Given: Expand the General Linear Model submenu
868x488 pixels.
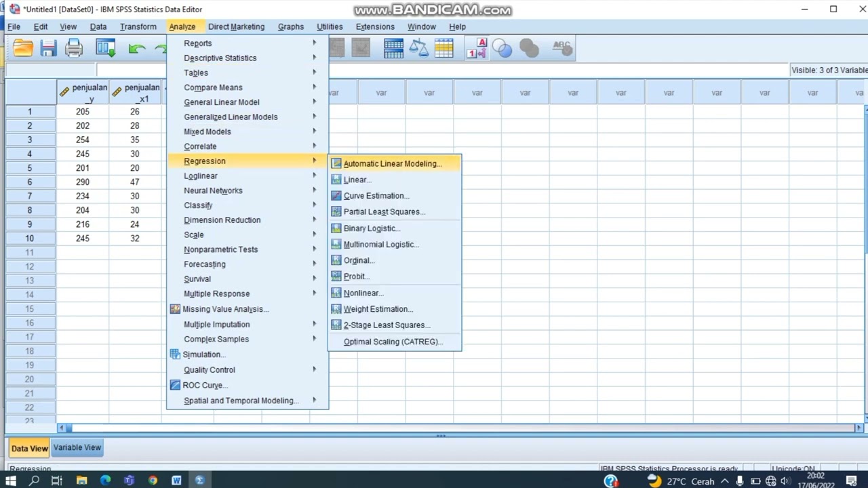Looking at the screenshot, I should pos(248,102).
